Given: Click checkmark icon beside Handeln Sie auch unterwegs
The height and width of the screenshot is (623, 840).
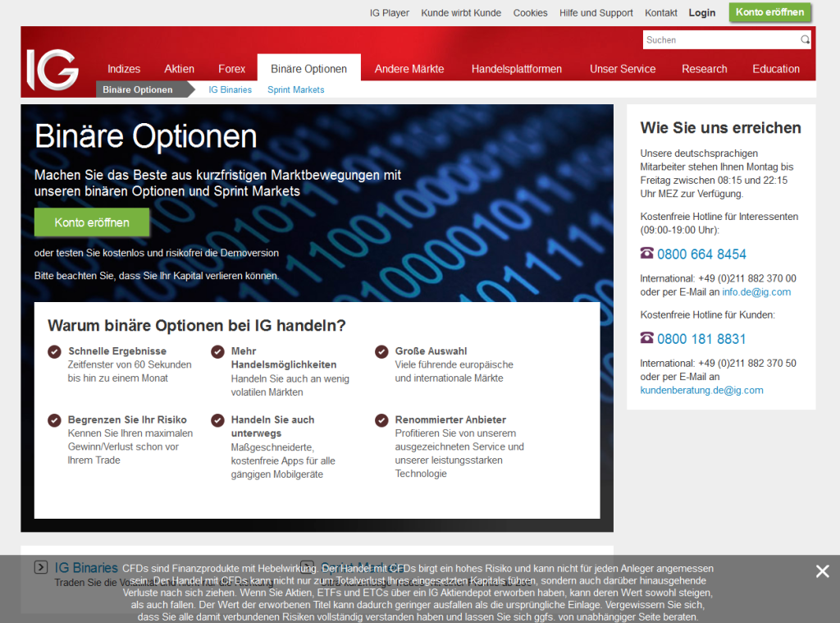Looking at the screenshot, I should (x=217, y=420).
